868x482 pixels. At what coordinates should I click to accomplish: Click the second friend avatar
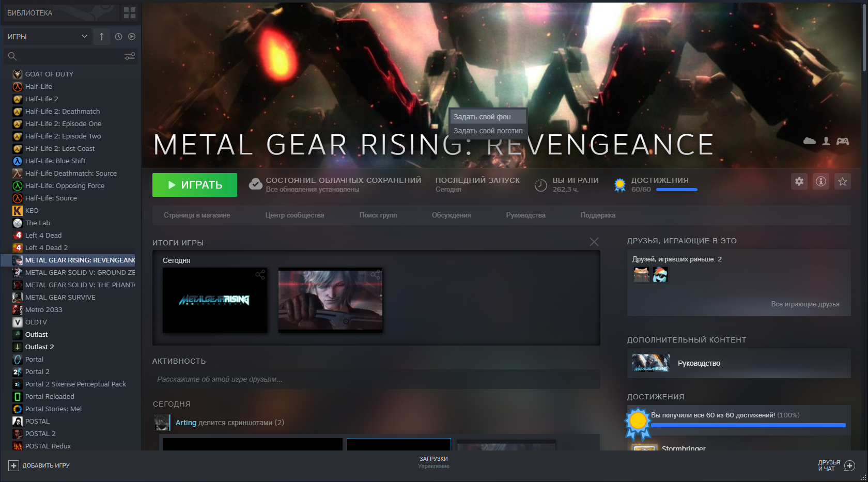pos(660,274)
